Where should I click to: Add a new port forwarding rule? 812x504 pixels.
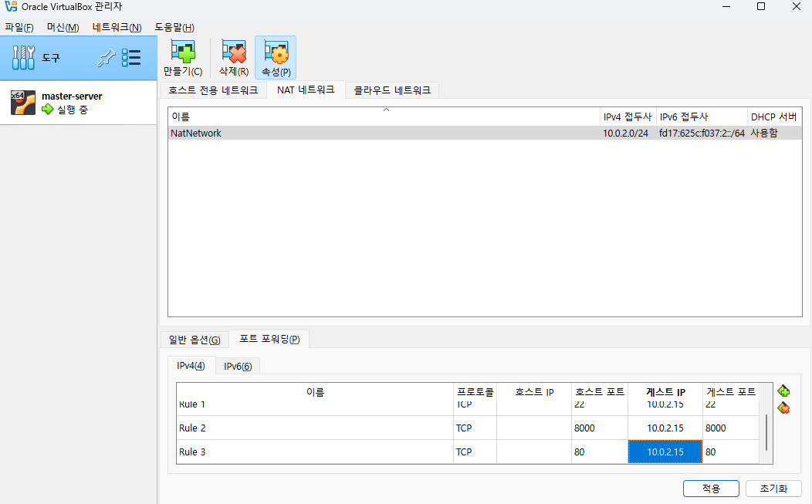[x=783, y=391]
